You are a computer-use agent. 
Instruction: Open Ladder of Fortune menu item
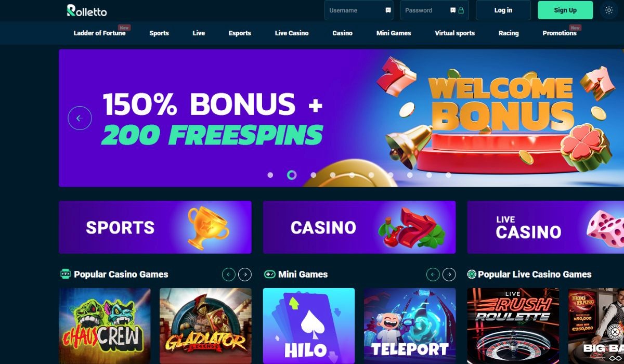coord(99,33)
